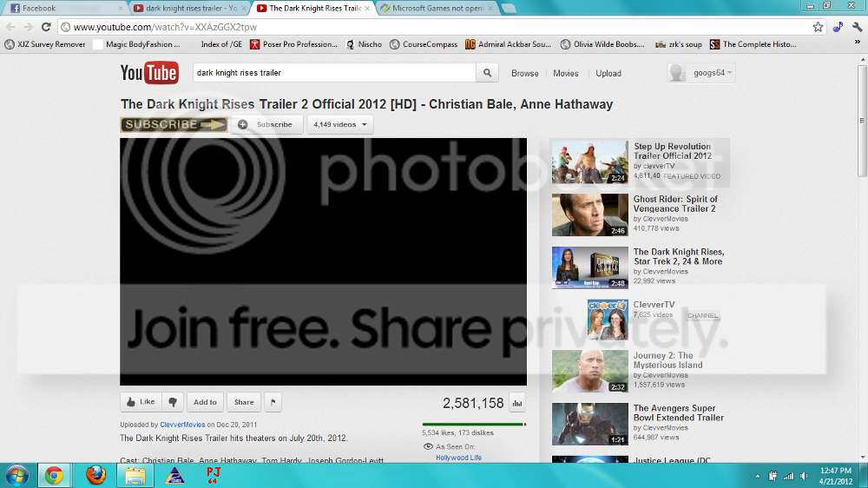Click the page vertical scrollbar
This screenshot has width=868, height=488.
pos(862,258)
